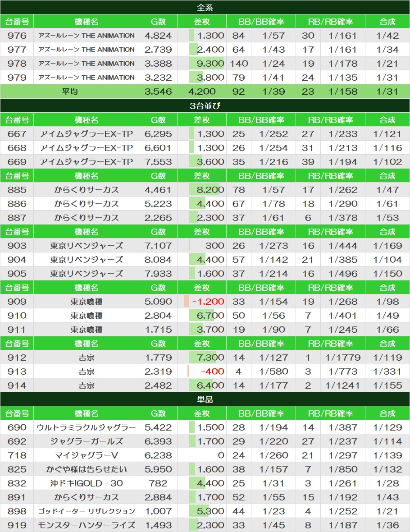Image resolution: width=410 pixels, height=532 pixels.
Task: Click the 300 差枚 value for 903
Action: pos(214,246)
